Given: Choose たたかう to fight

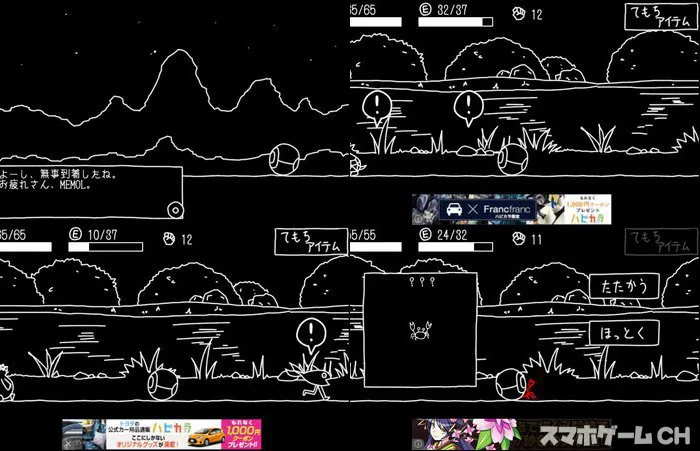Looking at the screenshot, I should click(624, 286).
